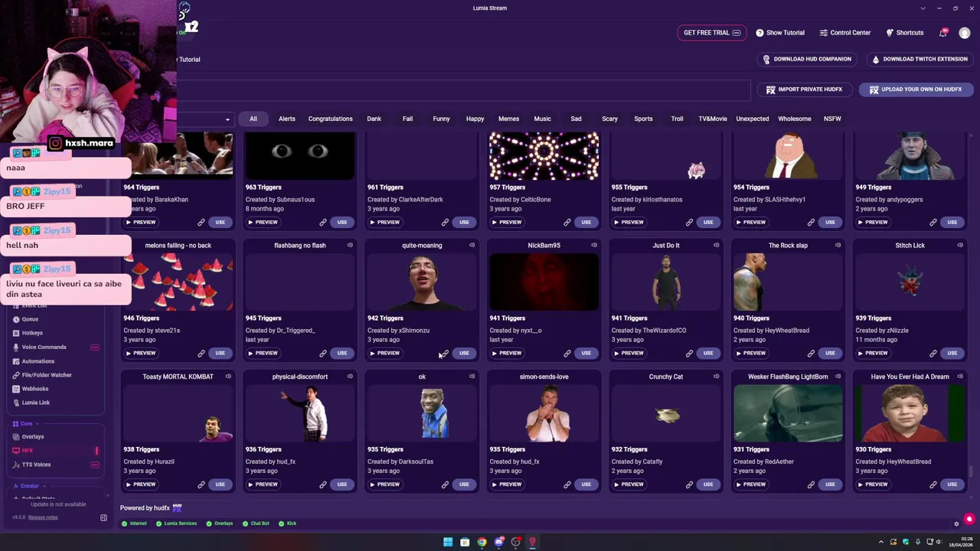Open the Release notes link

point(43,517)
